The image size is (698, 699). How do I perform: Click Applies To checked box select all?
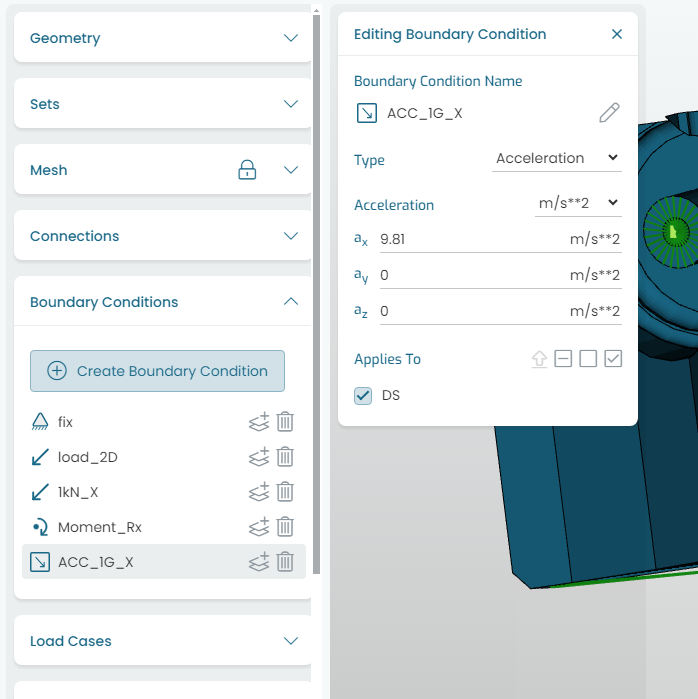pyautogui.click(x=613, y=359)
